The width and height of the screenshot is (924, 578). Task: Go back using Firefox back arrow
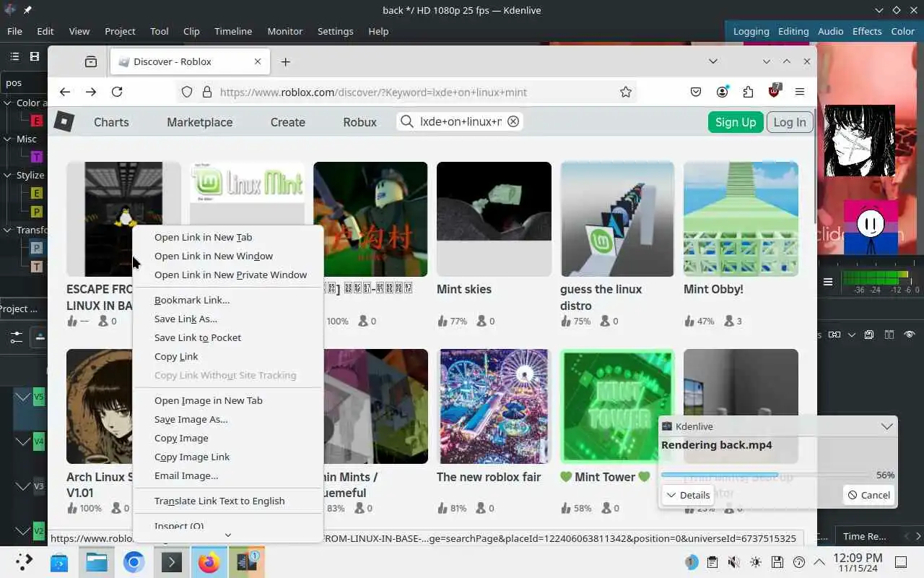[65, 92]
